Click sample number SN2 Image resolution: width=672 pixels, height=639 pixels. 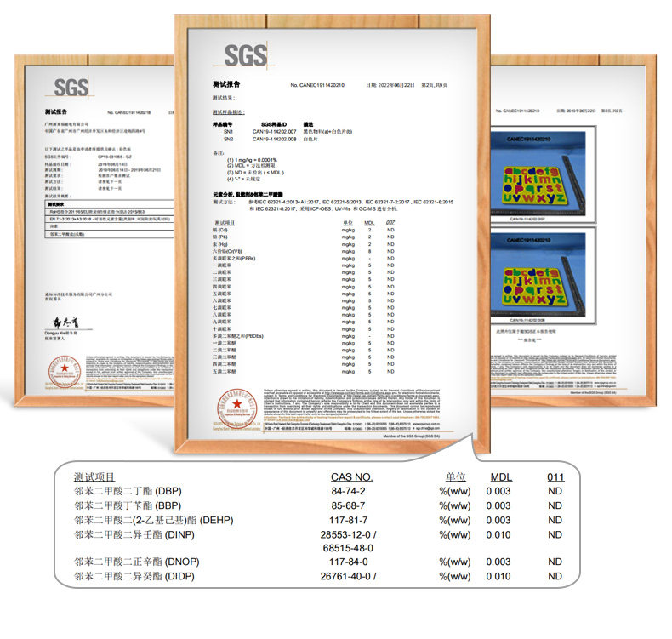(228, 140)
